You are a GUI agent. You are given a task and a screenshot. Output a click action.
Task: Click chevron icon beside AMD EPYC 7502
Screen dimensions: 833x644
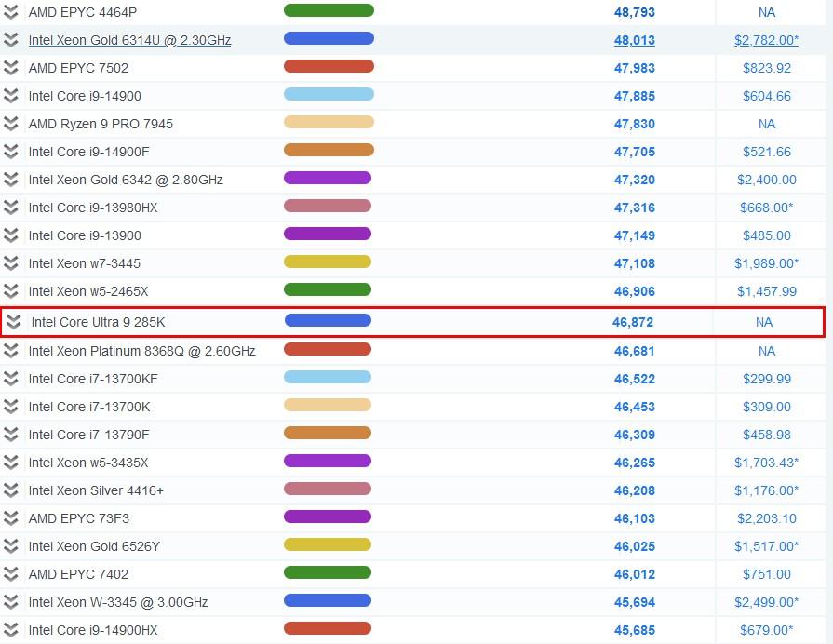pos(11,68)
